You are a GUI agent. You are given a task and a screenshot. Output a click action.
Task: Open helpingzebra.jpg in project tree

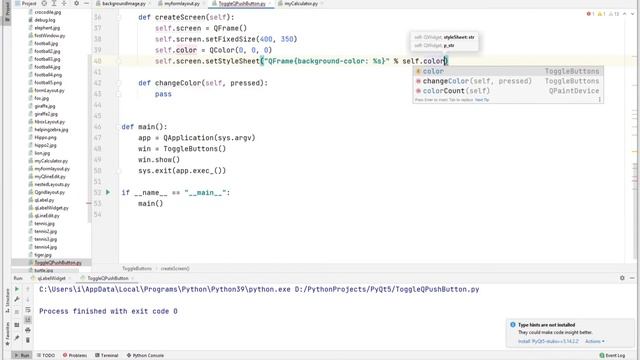(x=48, y=129)
